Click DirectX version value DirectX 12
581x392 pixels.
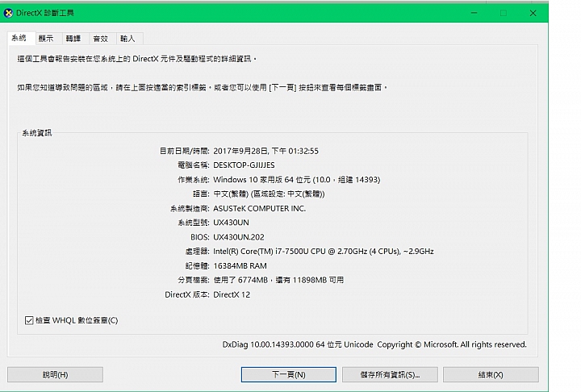(x=232, y=294)
